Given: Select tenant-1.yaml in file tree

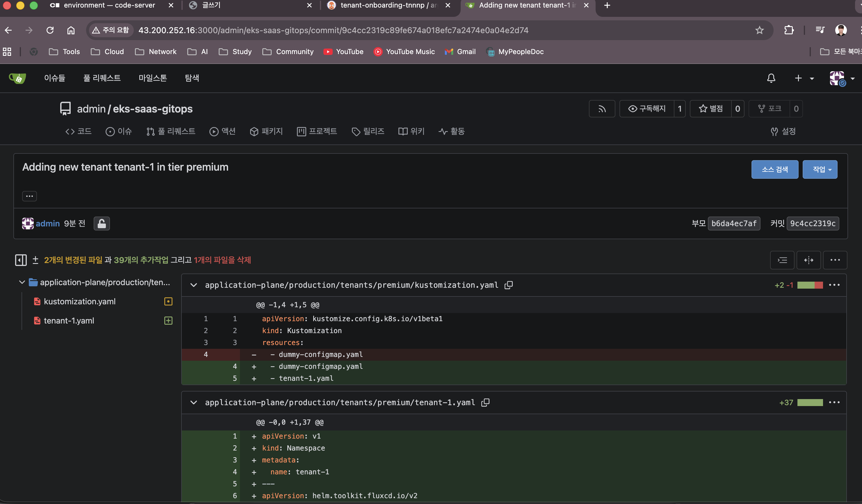Looking at the screenshot, I should pos(69,321).
